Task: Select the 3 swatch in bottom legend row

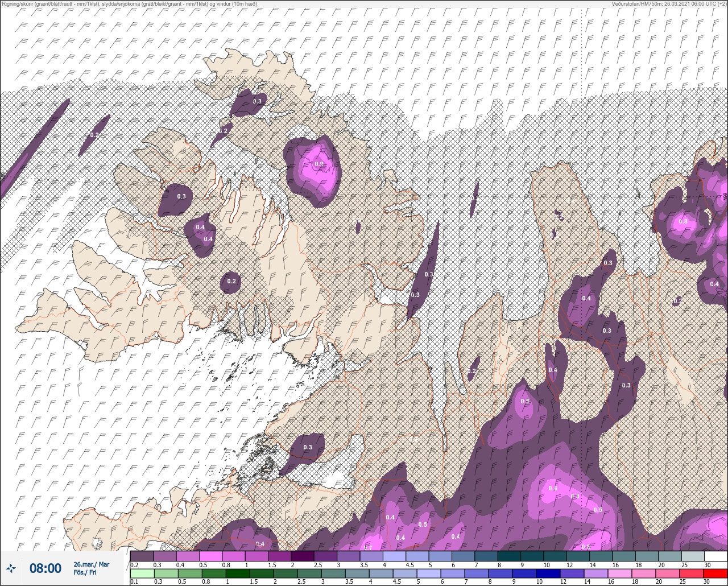Action: point(333,573)
